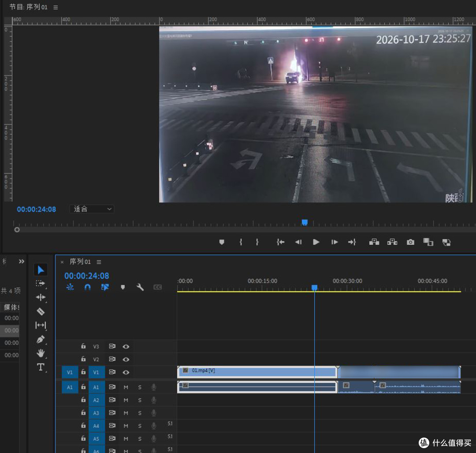476x453 pixels.
Task: Click the program monitor playhead marker
Action: (305, 222)
